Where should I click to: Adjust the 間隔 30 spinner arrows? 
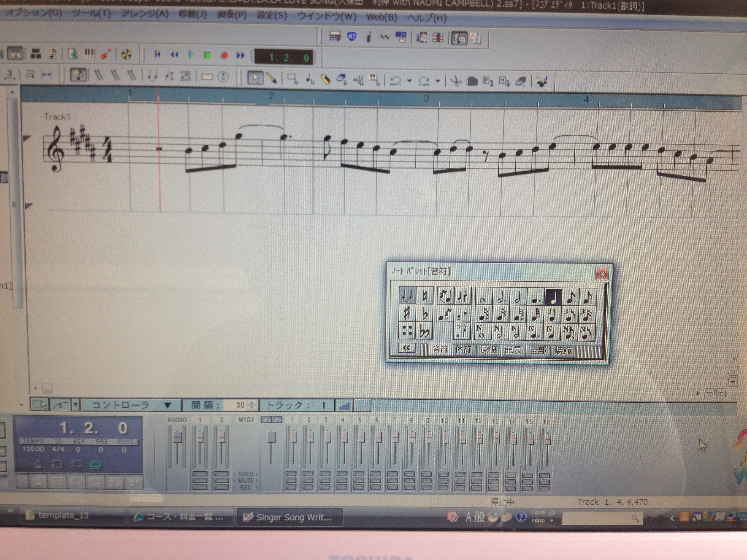tap(252, 405)
